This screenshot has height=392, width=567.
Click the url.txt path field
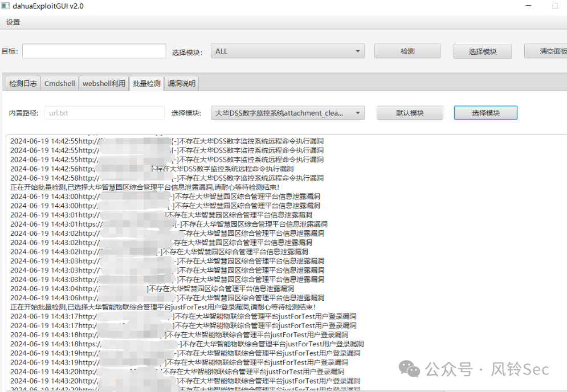pyautogui.click(x=104, y=113)
